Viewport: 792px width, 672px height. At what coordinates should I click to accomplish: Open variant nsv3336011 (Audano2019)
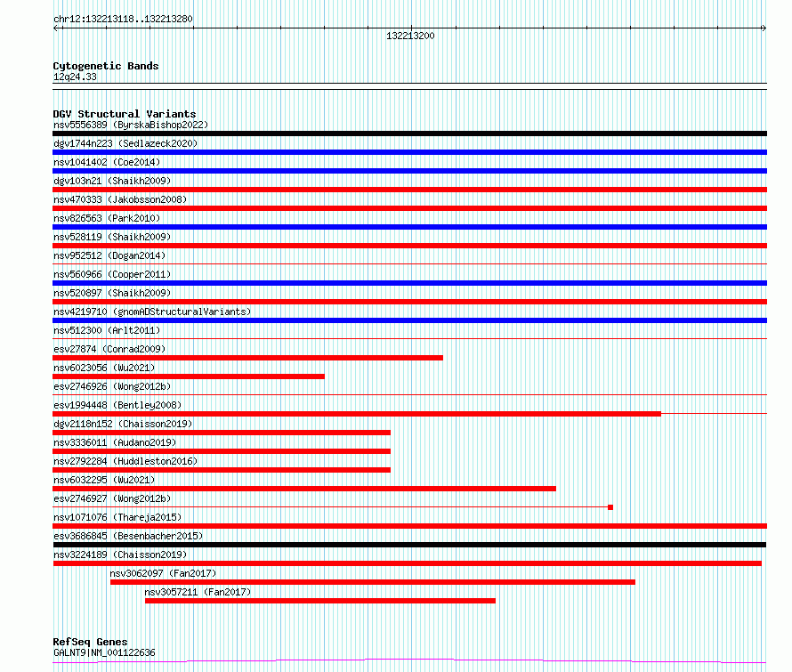115,442
